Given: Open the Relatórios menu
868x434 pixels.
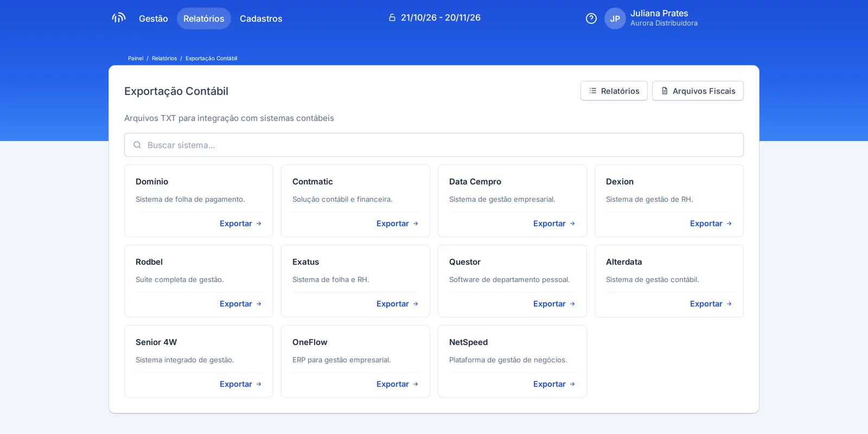Looking at the screenshot, I should [x=204, y=18].
